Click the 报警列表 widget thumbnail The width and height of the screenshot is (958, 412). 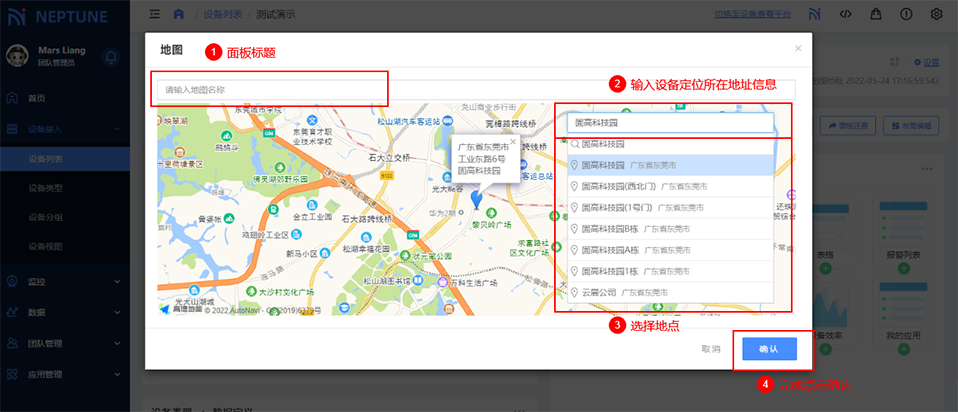tap(904, 224)
